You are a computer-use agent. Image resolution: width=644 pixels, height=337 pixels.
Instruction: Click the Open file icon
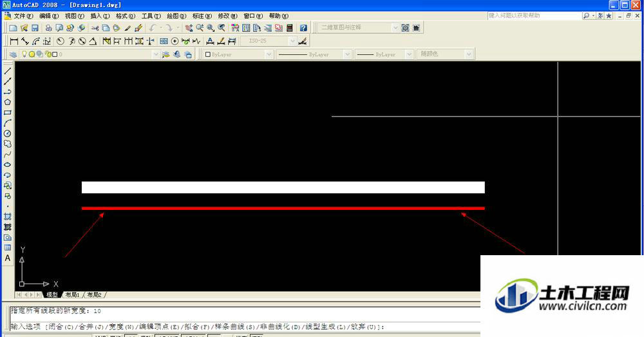click(x=24, y=28)
